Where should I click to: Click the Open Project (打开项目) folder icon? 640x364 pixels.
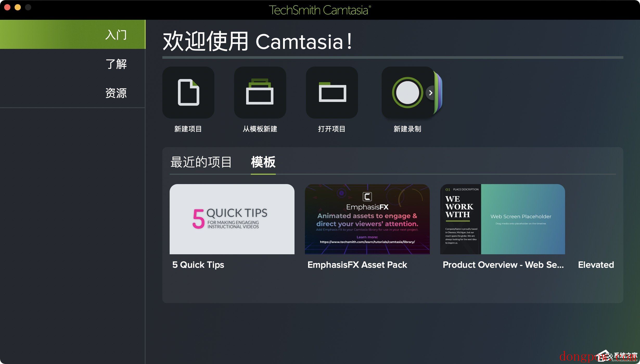[332, 93]
